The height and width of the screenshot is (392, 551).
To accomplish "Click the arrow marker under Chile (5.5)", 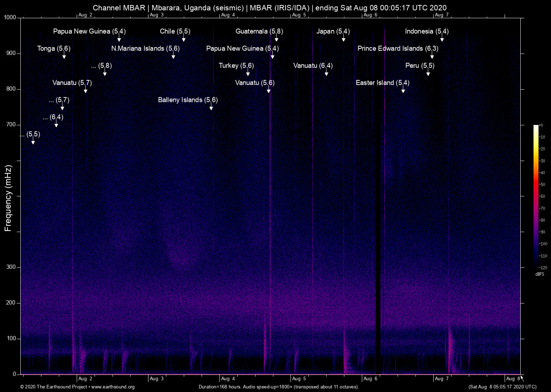I will click(184, 39).
